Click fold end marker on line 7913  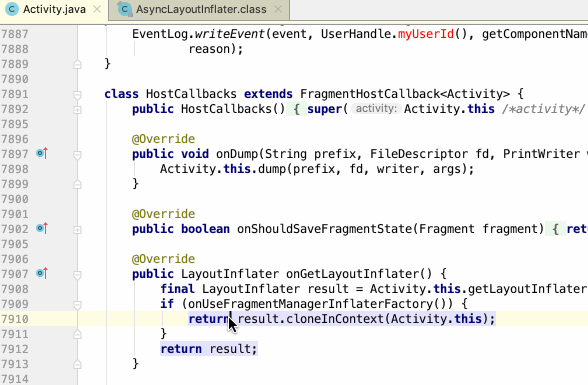click(77, 364)
